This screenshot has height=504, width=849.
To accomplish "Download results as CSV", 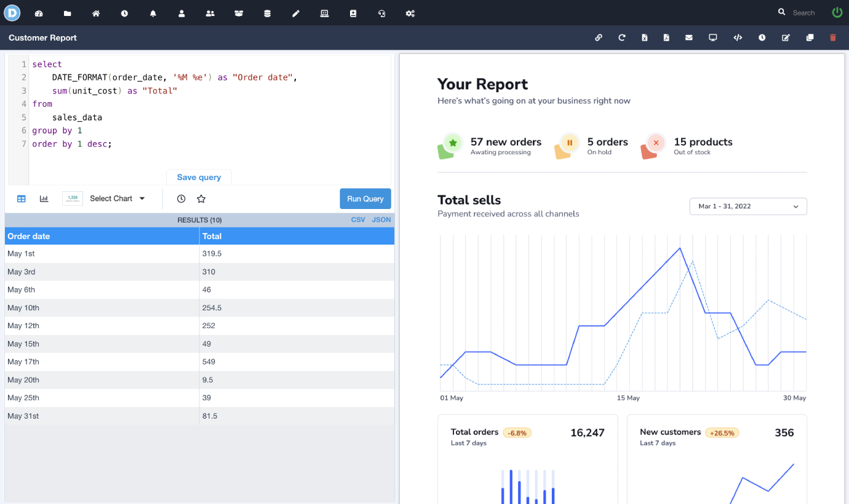I will (358, 219).
